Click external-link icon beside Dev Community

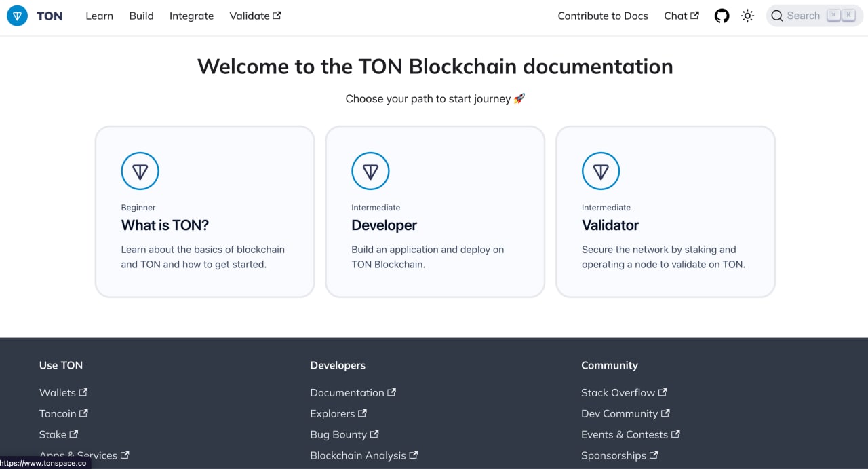click(666, 413)
